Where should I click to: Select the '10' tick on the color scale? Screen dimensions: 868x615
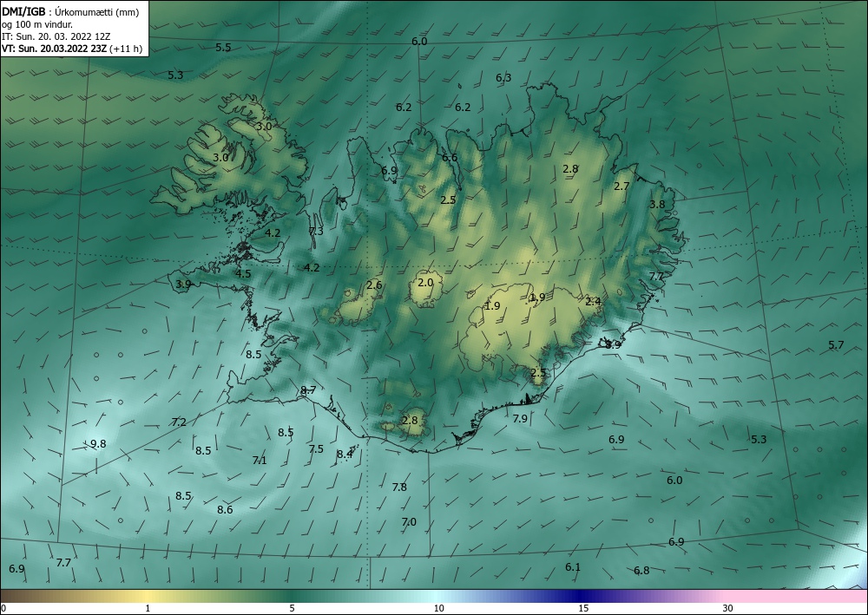(x=439, y=609)
